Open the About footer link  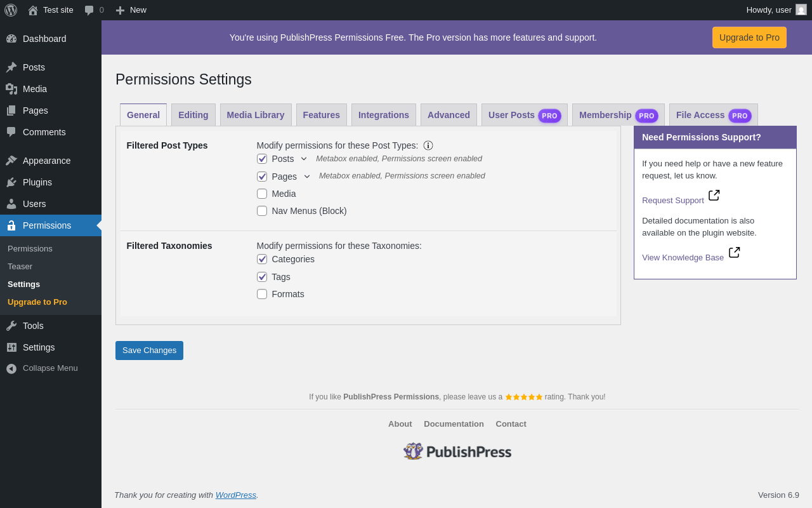(x=400, y=424)
